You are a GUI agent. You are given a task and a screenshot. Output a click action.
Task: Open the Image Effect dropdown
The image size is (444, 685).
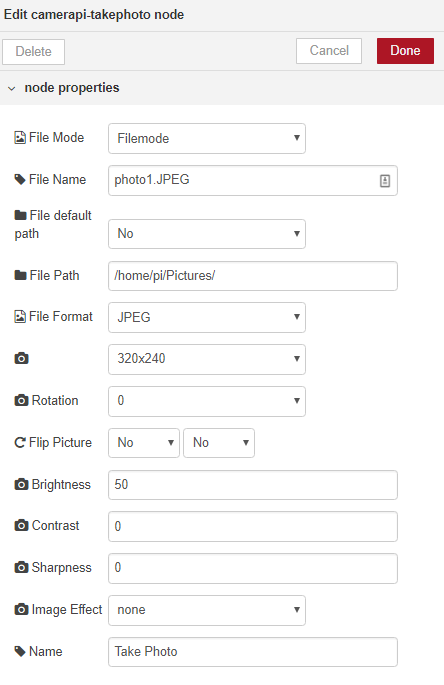[207, 610]
